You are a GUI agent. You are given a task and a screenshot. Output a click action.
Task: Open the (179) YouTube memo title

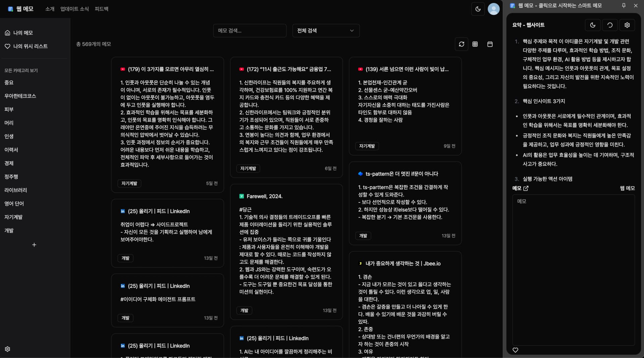171,69
